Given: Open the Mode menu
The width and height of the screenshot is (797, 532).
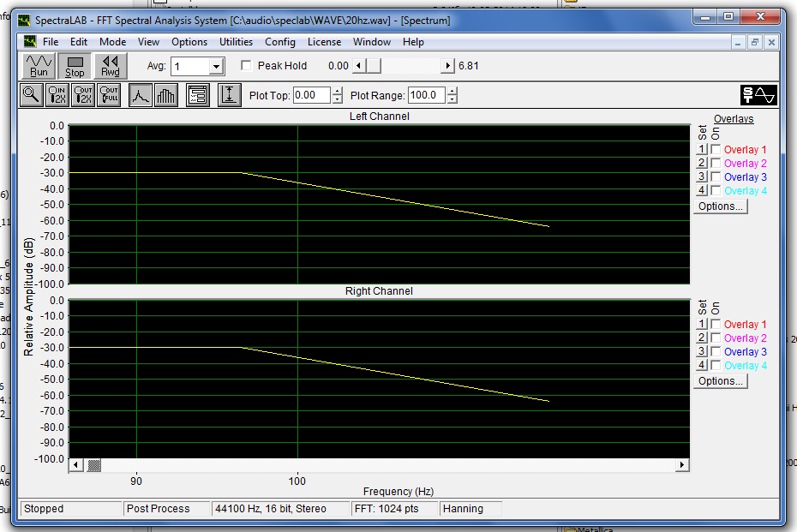Looking at the screenshot, I should [x=112, y=41].
